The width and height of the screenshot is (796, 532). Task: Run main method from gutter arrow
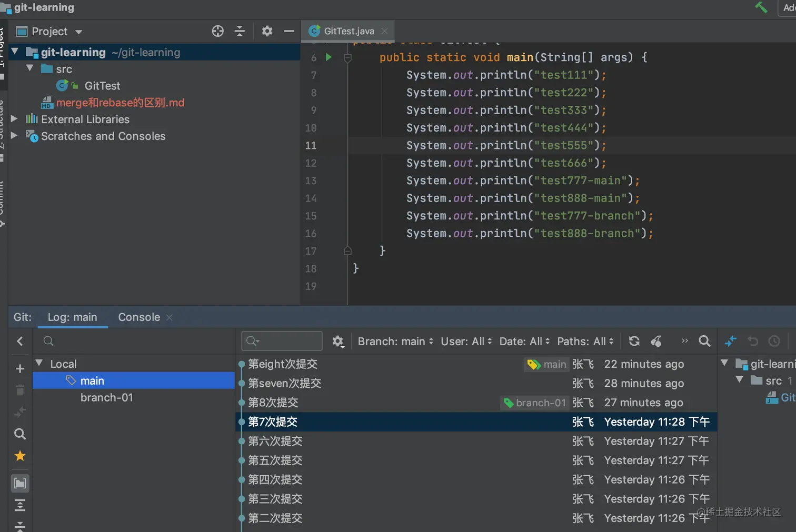coord(329,57)
